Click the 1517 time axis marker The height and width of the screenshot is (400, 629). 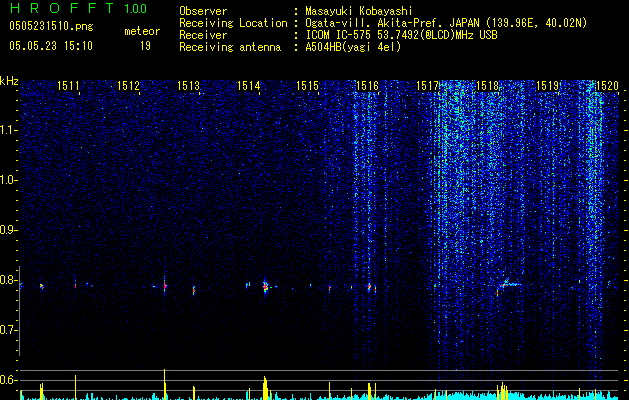point(427,86)
